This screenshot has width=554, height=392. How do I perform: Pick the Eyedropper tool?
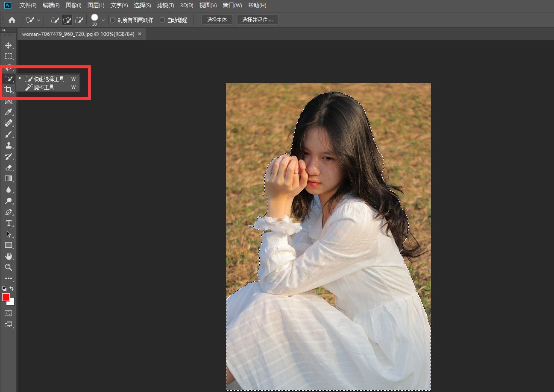pos(8,112)
